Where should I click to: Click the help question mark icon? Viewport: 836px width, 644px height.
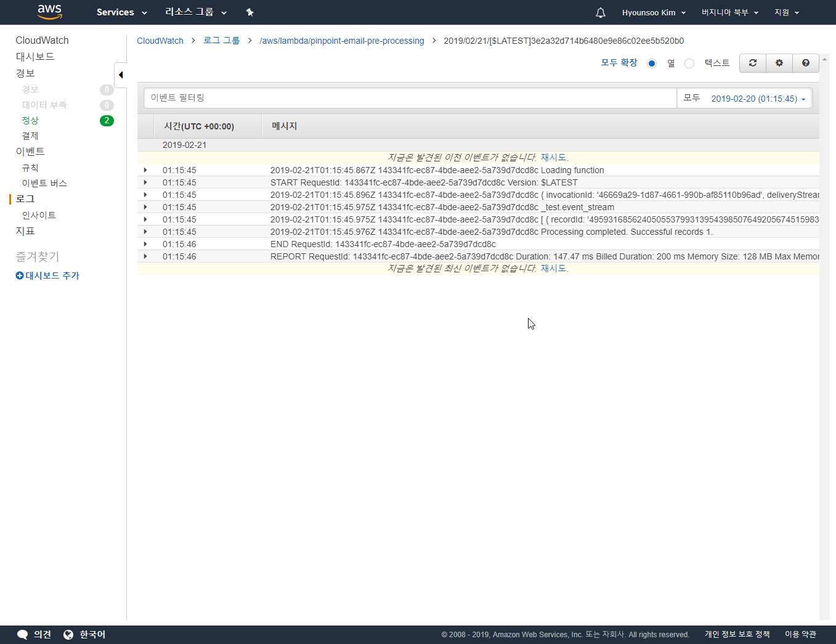[x=806, y=63]
